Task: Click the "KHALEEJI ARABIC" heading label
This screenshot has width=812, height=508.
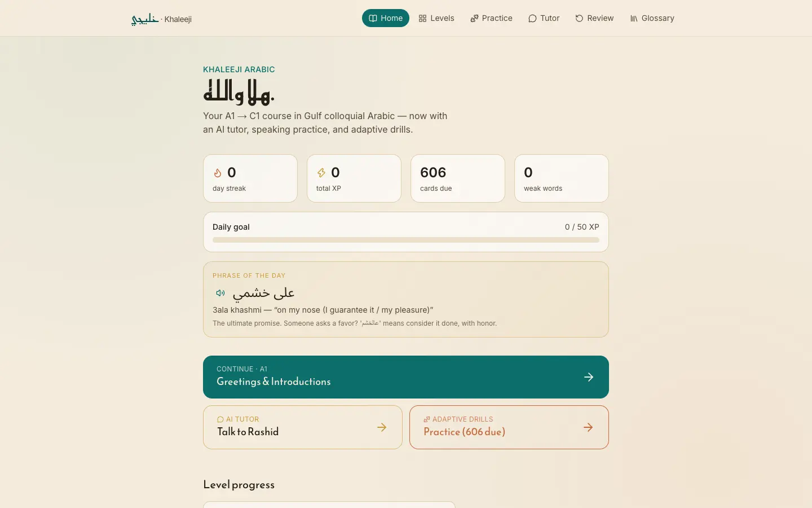Action: click(x=239, y=69)
